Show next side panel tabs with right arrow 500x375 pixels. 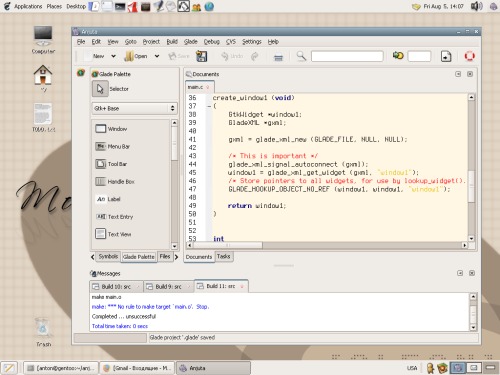coord(176,257)
